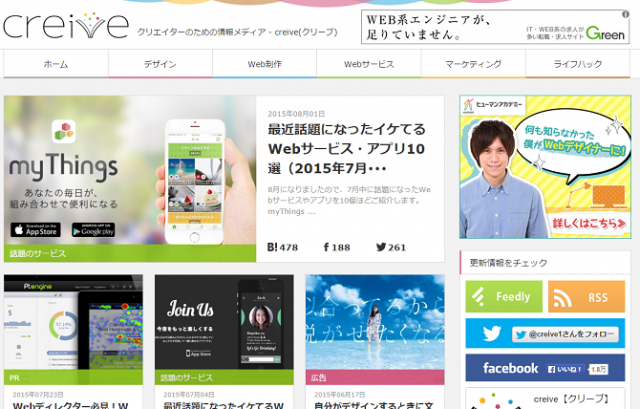This screenshot has height=409, width=640.
Task: Click the excerpt starting 8月になりましたので
Action: click(349, 200)
